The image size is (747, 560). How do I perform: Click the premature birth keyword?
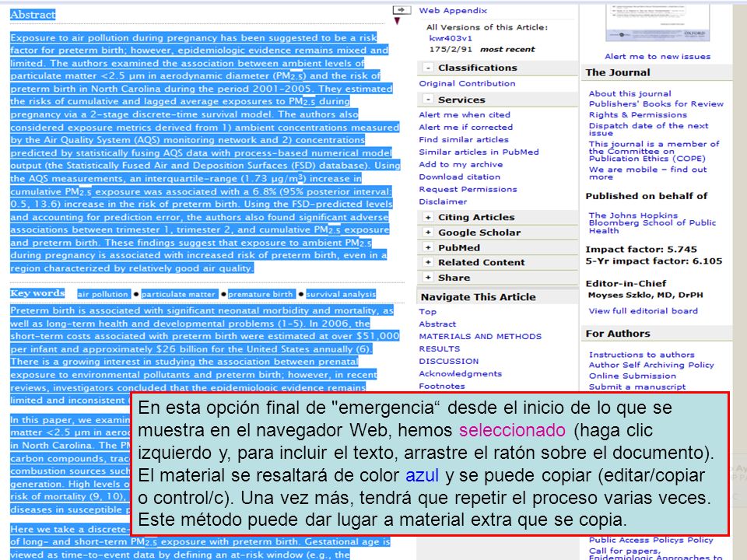261,294
